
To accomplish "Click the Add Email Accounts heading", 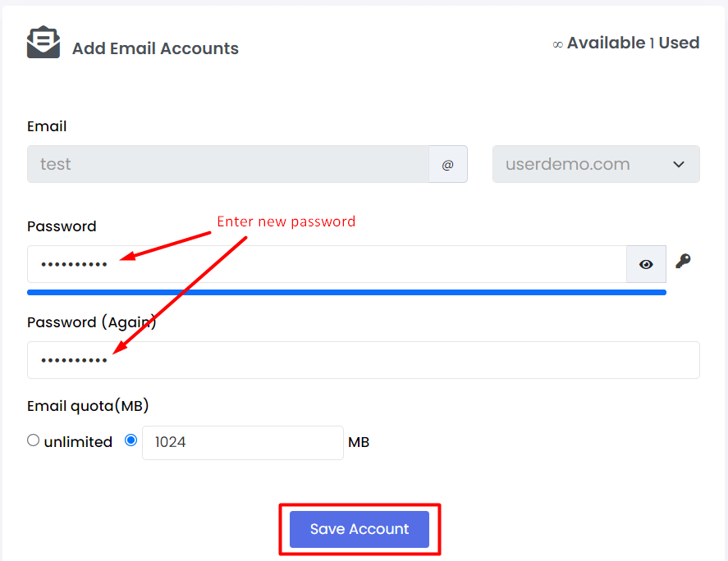I will pyautogui.click(x=155, y=48).
